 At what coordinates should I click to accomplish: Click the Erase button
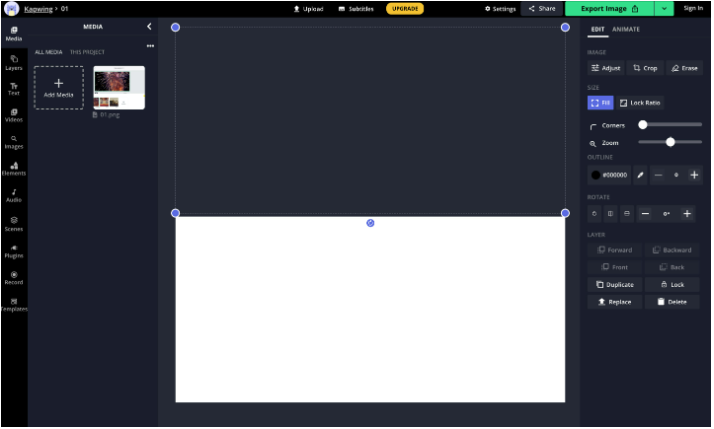tap(684, 68)
